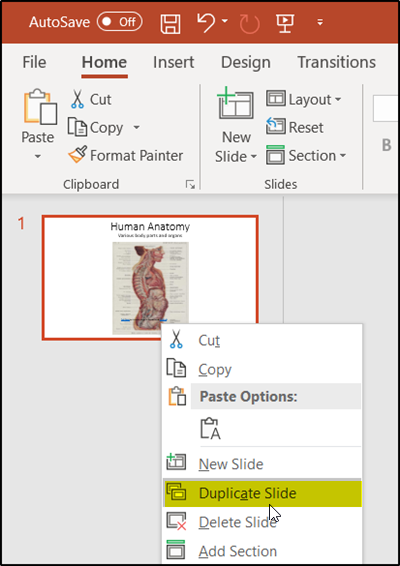Select the Human Anatomy slide thumbnail
This screenshot has width=400, height=566.
coord(150,278)
